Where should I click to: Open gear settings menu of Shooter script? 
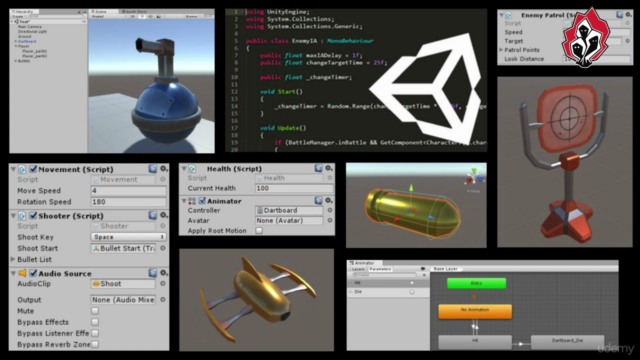coord(164,215)
